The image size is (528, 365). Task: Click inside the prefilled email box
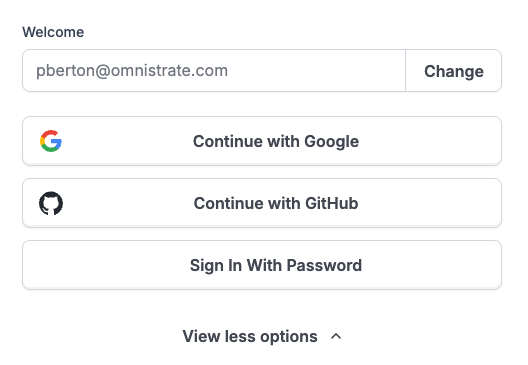point(214,71)
